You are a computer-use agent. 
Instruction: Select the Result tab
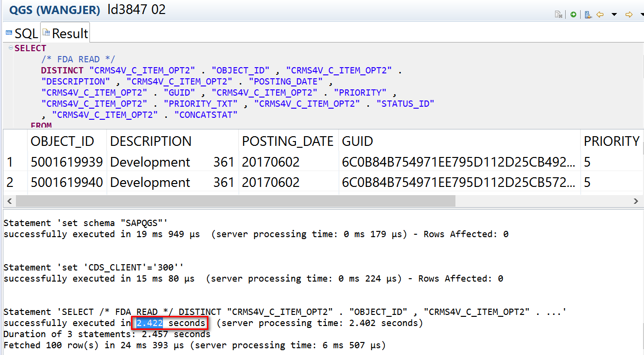[x=65, y=33]
